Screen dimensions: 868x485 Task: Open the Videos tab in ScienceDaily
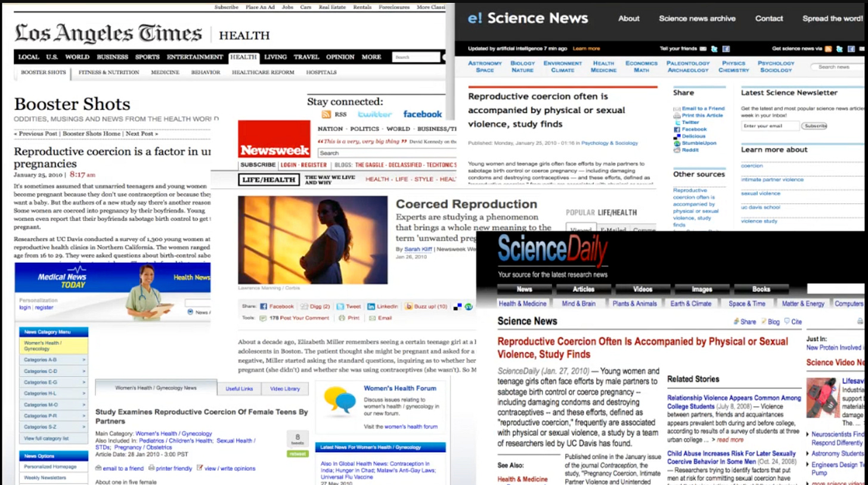tap(643, 290)
